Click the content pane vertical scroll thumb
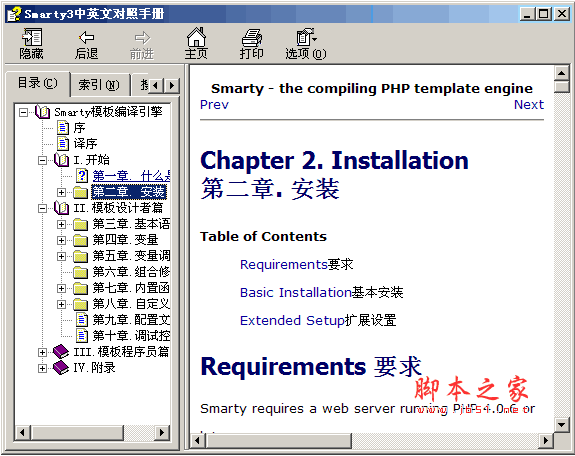Screen dimensions: 575x456 pyautogui.click(x=561, y=87)
